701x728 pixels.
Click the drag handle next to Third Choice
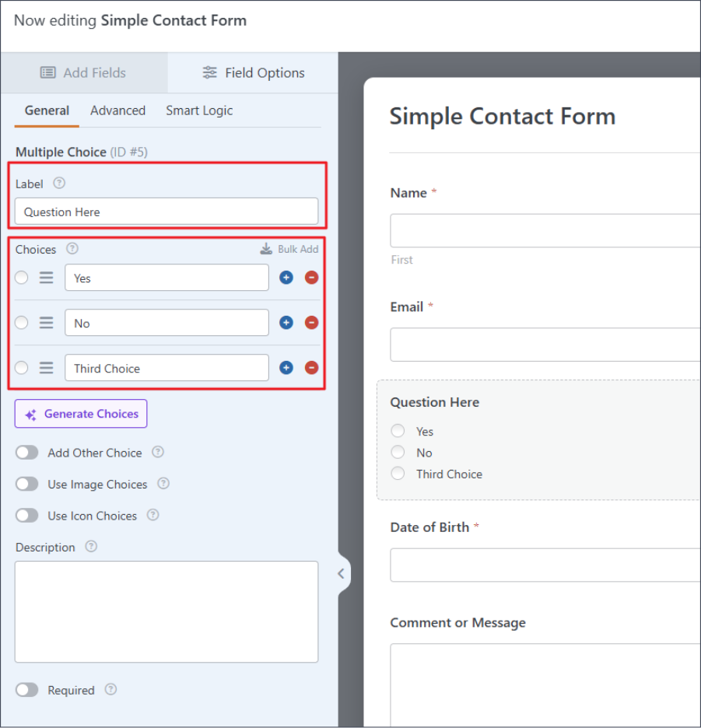(x=45, y=367)
